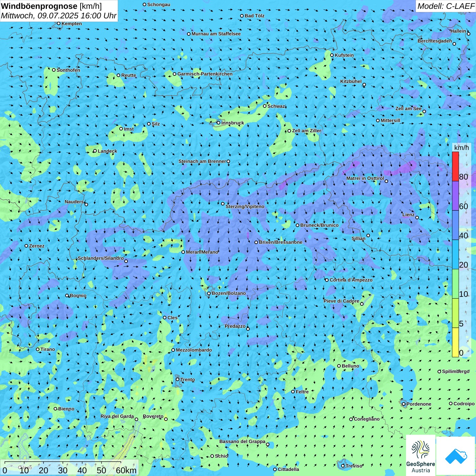Click the Mittersill label

(390, 120)
